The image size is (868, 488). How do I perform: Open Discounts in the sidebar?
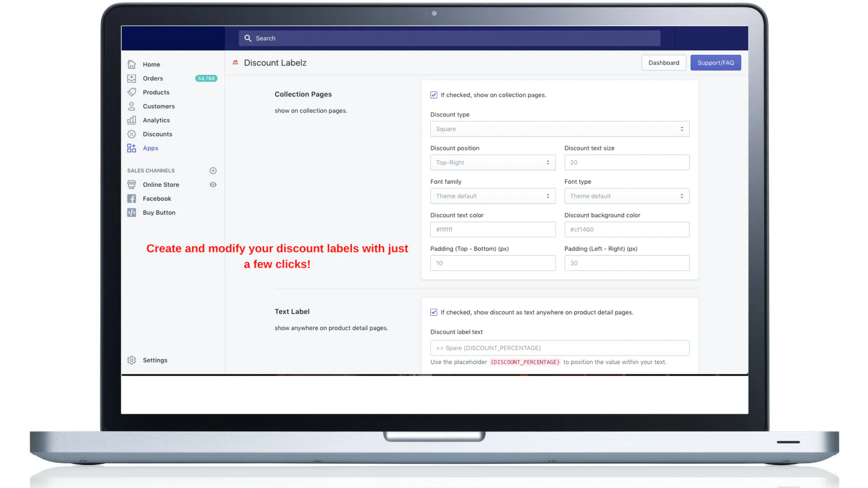157,134
